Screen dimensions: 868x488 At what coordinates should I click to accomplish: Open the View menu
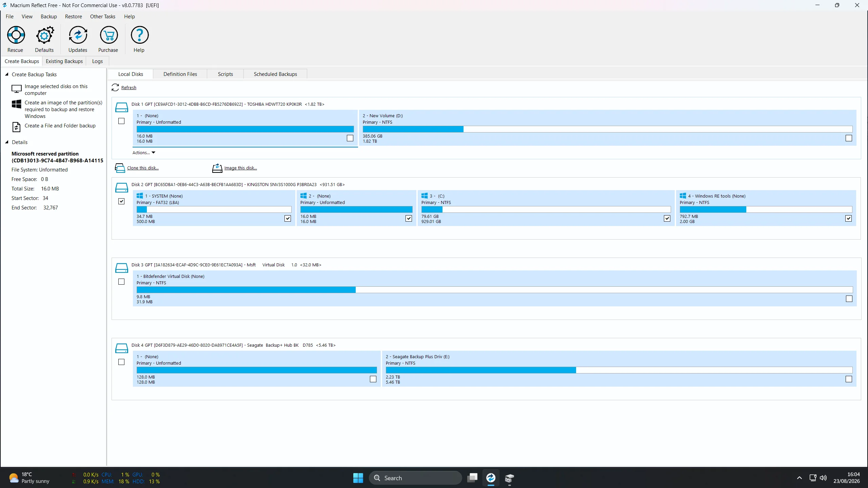click(x=27, y=16)
